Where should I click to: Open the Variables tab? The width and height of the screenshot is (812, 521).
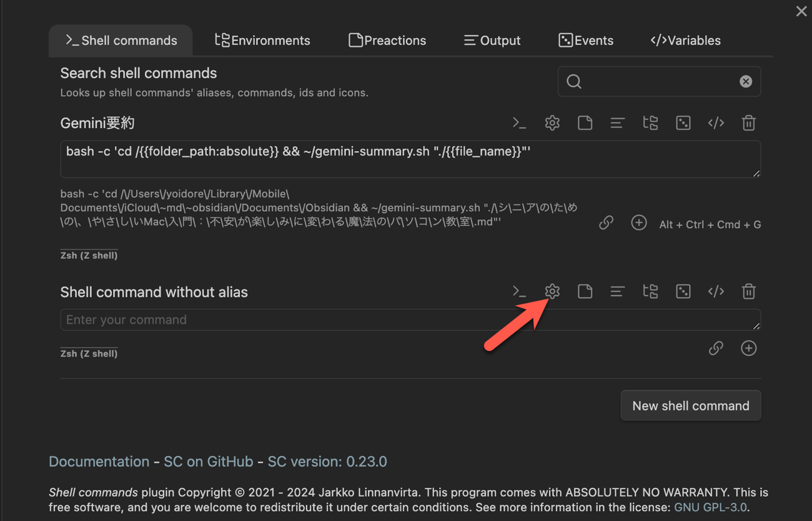point(685,41)
